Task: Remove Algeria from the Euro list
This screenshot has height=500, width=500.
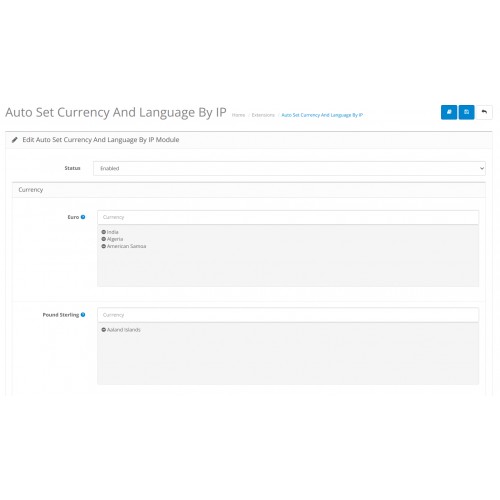Action: click(103, 239)
